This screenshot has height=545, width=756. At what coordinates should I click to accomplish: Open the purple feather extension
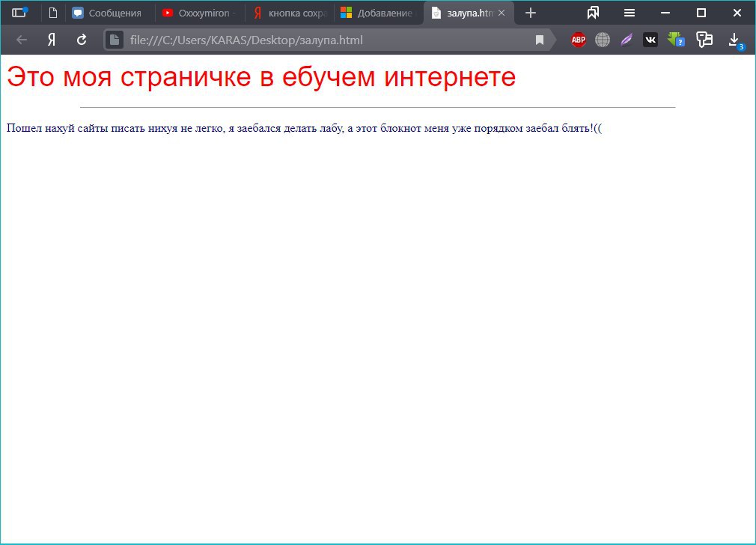click(627, 40)
